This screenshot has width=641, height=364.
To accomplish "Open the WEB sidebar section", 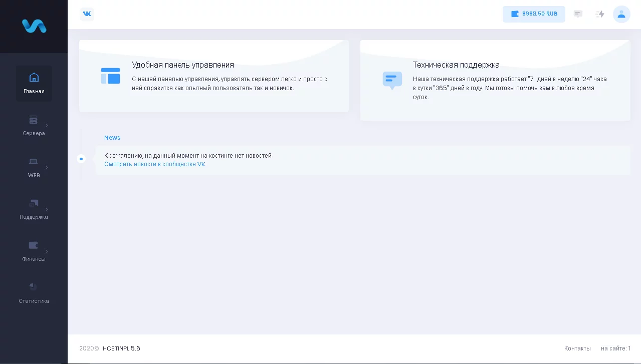I will point(34,168).
